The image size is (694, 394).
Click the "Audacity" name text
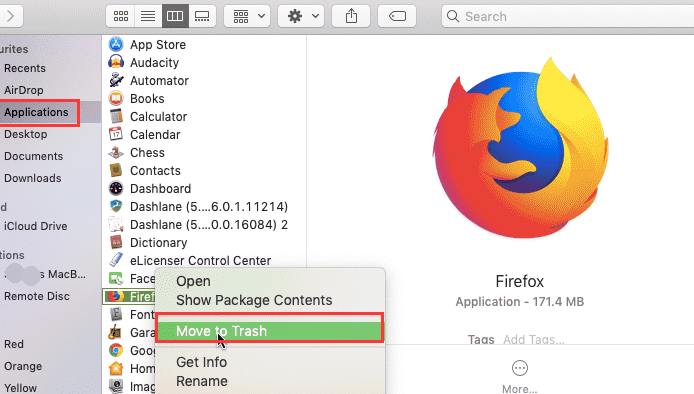click(x=154, y=62)
